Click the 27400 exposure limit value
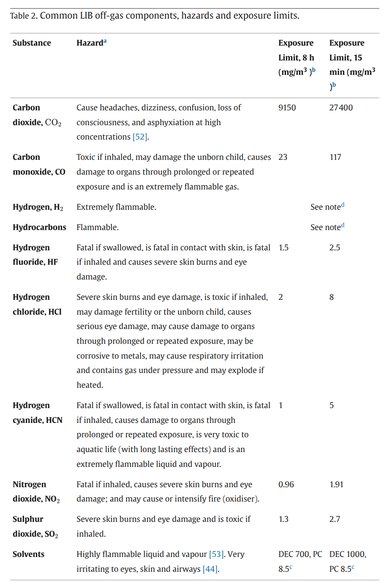The width and height of the screenshot is (392, 587). click(x=341, y=108)
